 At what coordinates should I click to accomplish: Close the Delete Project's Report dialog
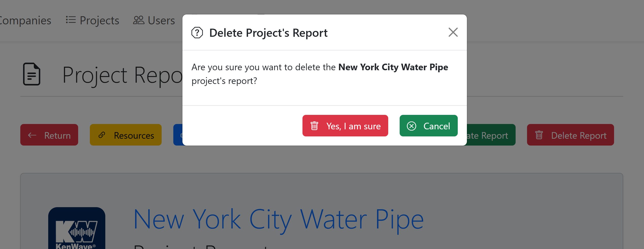click(453, 32)
